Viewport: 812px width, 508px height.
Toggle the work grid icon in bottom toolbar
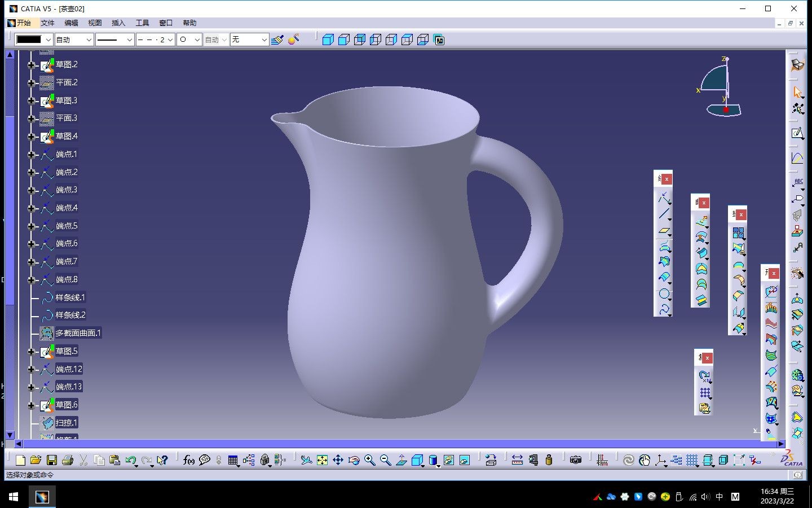click(x=692, y=460)
